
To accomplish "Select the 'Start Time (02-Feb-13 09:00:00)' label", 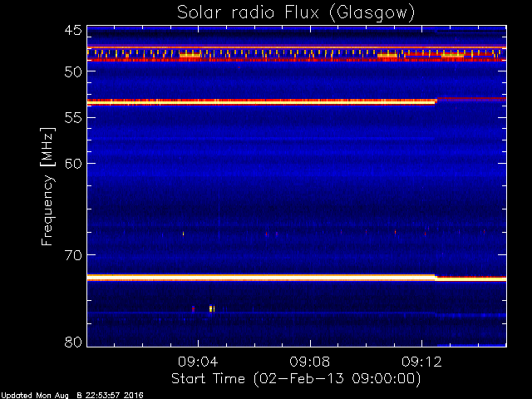I will (x=296, y=379).
